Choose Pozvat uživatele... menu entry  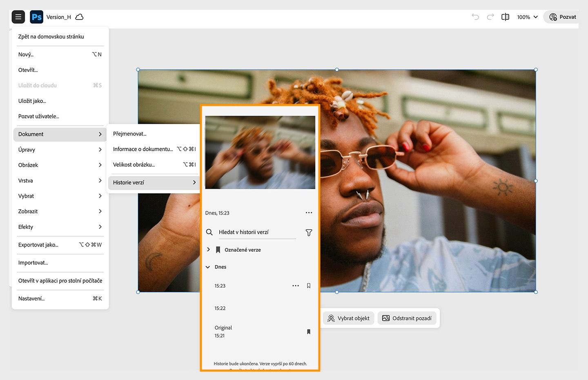coord(60,116)
